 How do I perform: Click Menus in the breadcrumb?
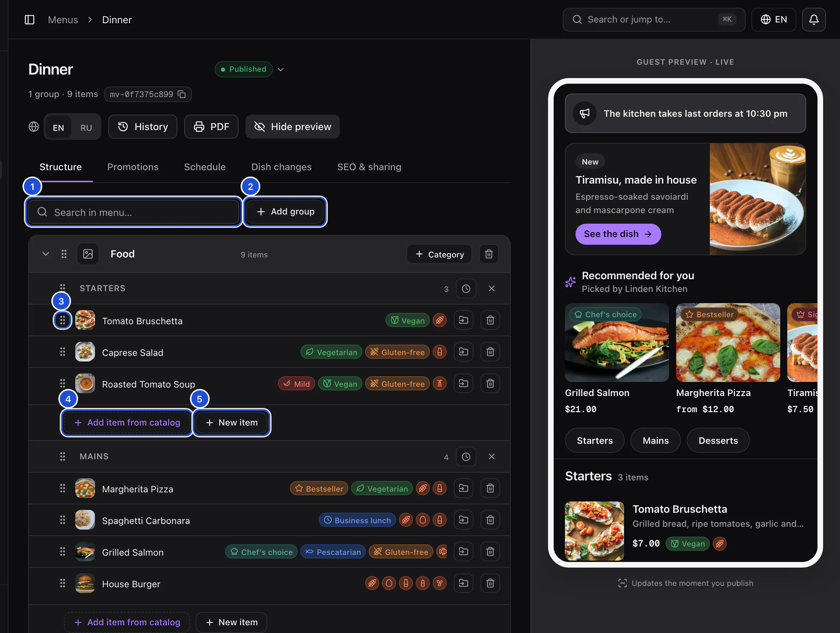click(63, 20)
